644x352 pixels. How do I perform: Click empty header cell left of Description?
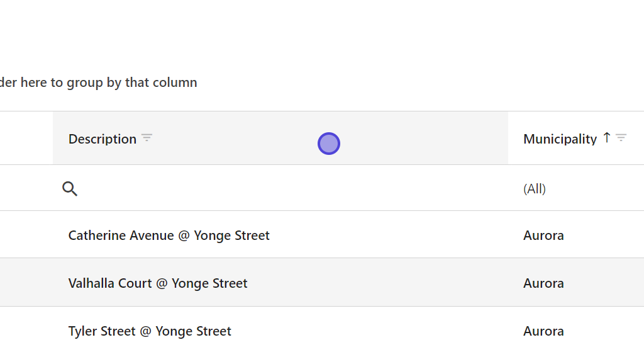25,139
